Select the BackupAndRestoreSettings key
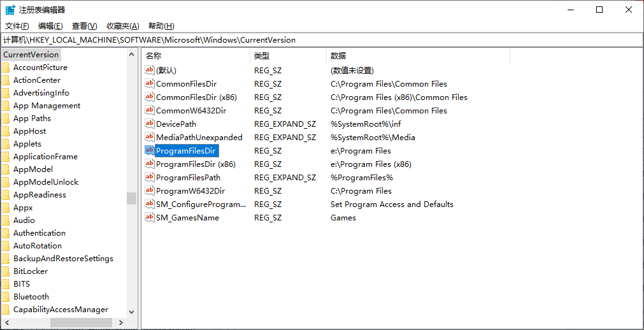644x330 pixels. click(63, 259)
